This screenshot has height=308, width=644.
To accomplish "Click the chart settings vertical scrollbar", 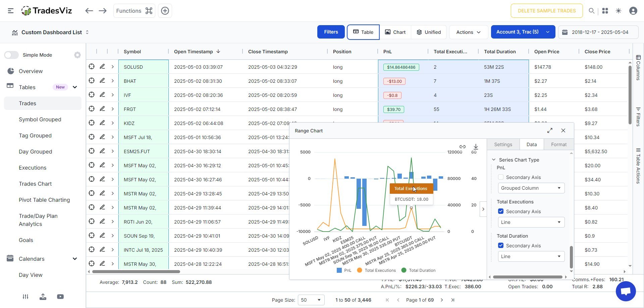I will coord(571,257).
